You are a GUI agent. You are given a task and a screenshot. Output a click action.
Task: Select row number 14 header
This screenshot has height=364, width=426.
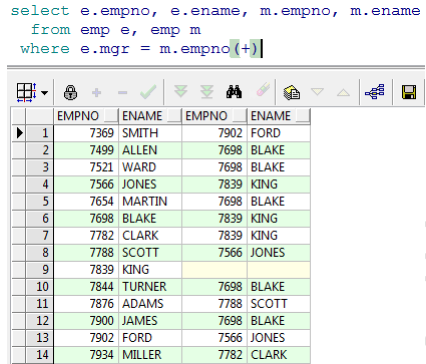(39, 355)
